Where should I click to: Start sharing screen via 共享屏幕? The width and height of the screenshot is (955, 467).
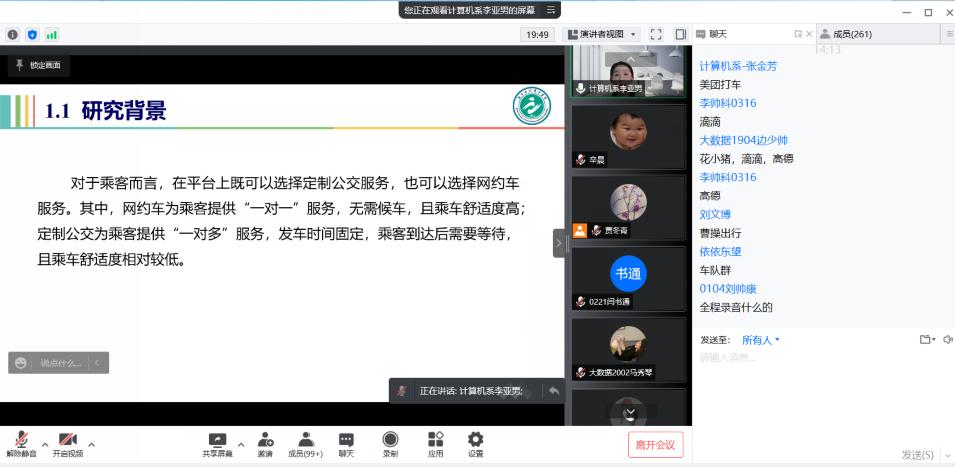[x=217, y=444]
